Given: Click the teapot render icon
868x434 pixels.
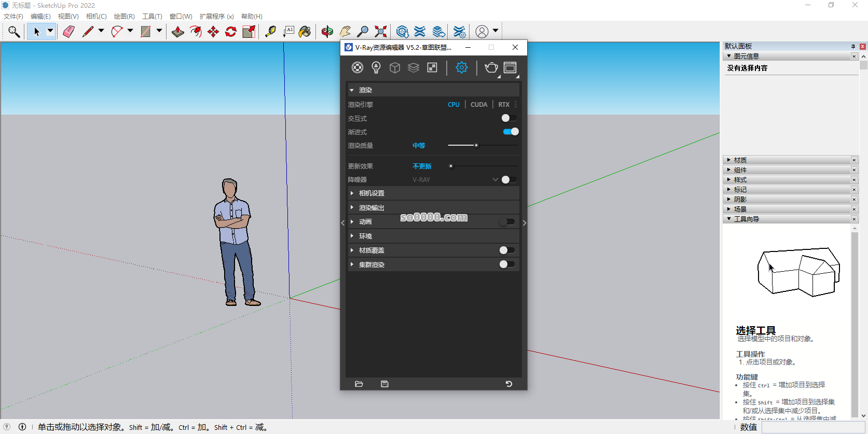Looking at the screenshot, I should [491, 67].
